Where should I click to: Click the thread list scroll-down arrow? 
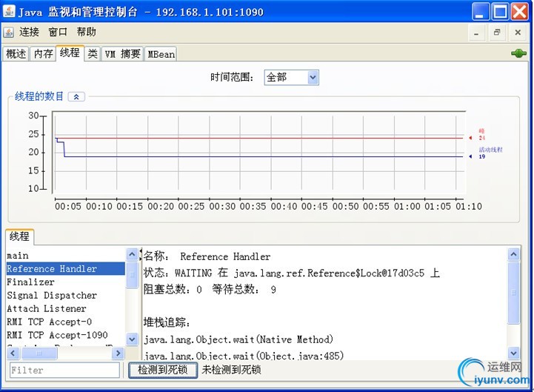(x=132, y=339)
